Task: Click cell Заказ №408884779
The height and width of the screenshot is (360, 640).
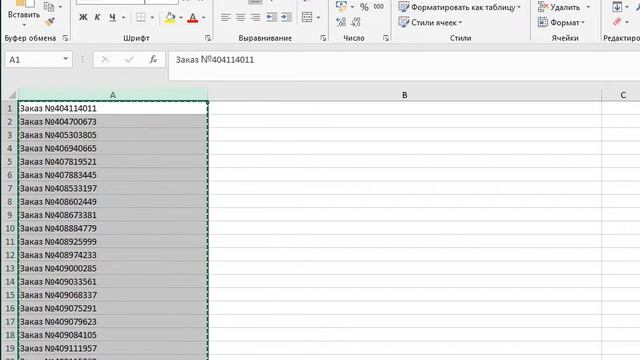Action: tap(113, 228)
